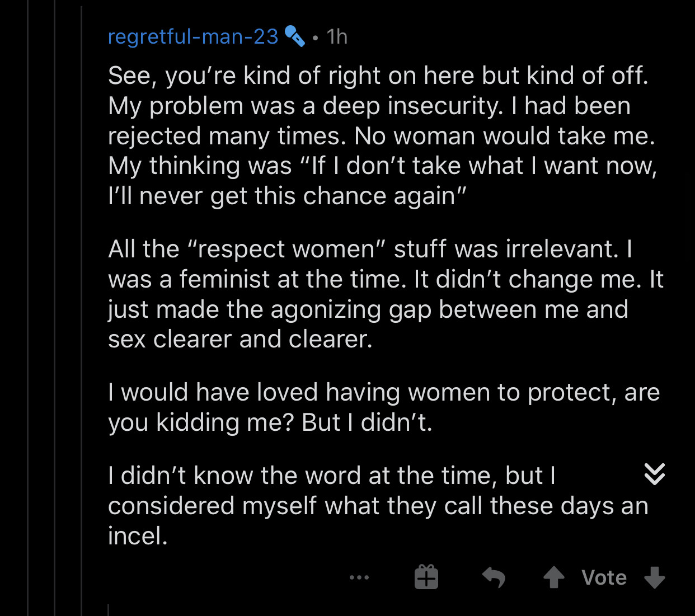Collapse thread via the leftmost vertical line
This screenshot has height=616, width=695.
click(x=27, y=308)
